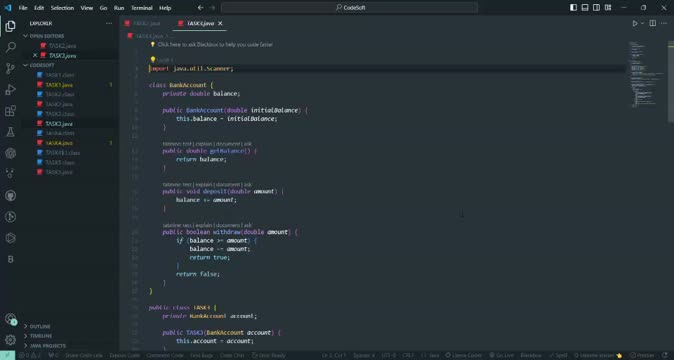Open the Source Control view

pyautogui.click(x=10, y=68)
